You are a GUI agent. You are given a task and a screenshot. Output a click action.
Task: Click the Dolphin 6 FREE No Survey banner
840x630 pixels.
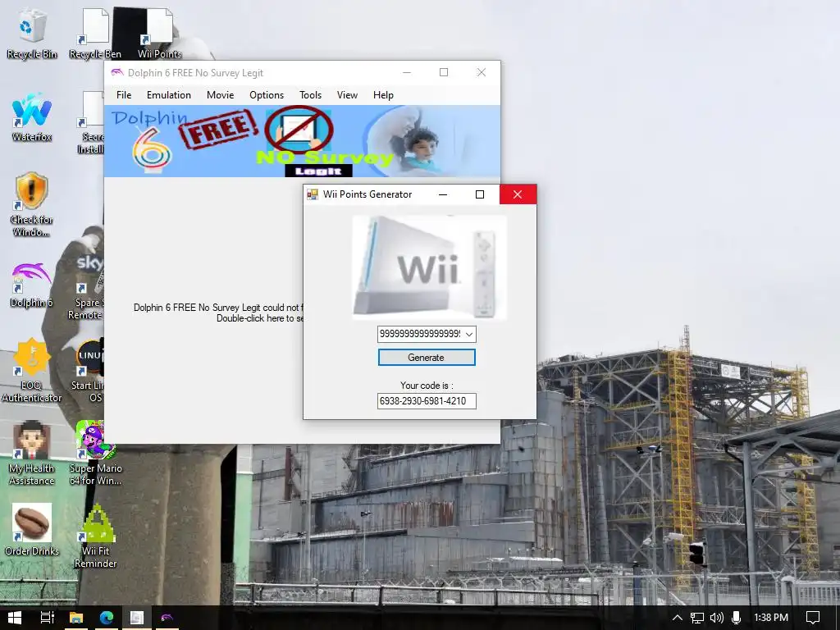pos(302,141)
